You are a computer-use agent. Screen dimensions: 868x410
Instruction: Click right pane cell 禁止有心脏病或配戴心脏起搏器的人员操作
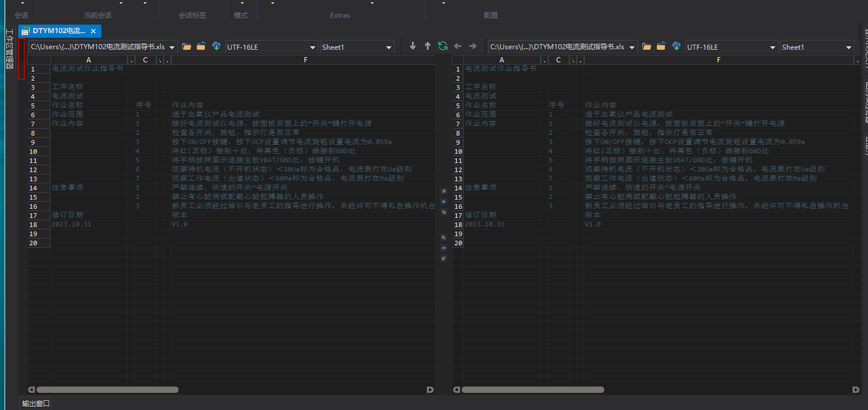[660, 197]
